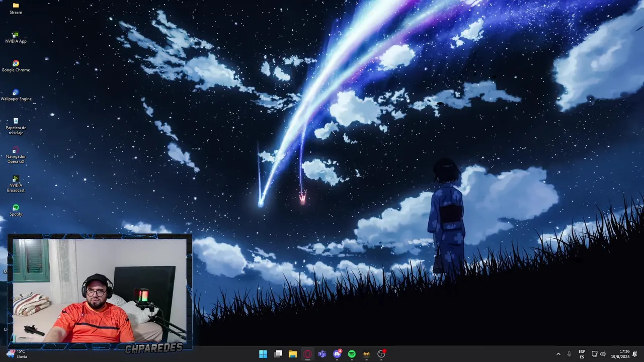Open Task View from the taskbar
This screenshot has height=362, width=644.
[278, 354]
